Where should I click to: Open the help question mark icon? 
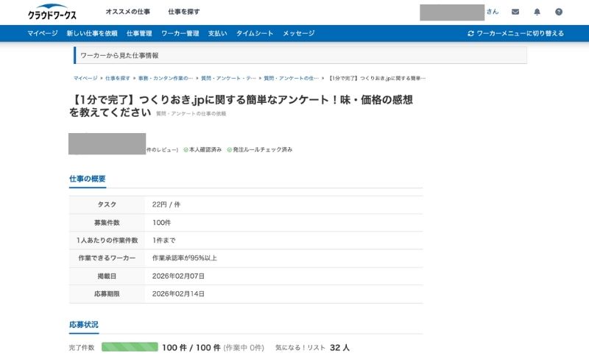pos(559,12)
